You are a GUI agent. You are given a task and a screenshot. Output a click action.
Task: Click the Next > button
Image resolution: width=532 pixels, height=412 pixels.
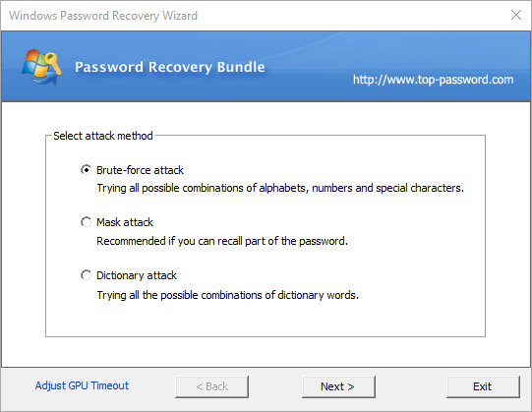[338, 386]
